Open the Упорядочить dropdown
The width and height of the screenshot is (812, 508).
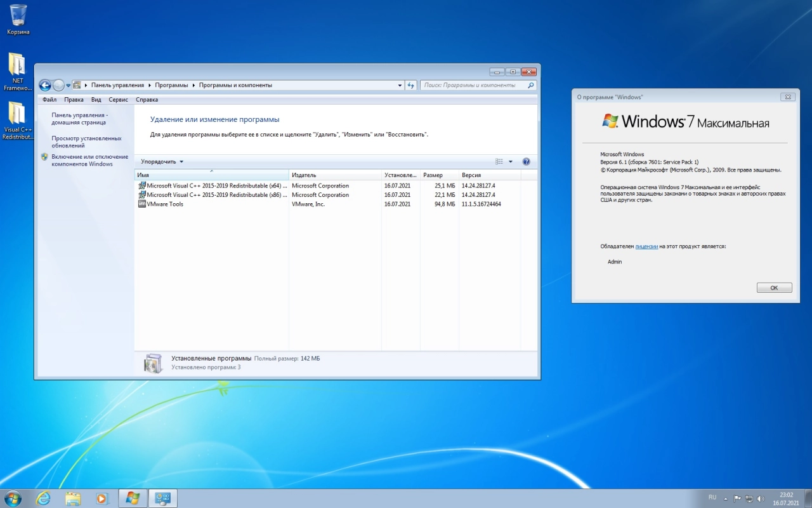pyautogui.click(x=162, y=162)
